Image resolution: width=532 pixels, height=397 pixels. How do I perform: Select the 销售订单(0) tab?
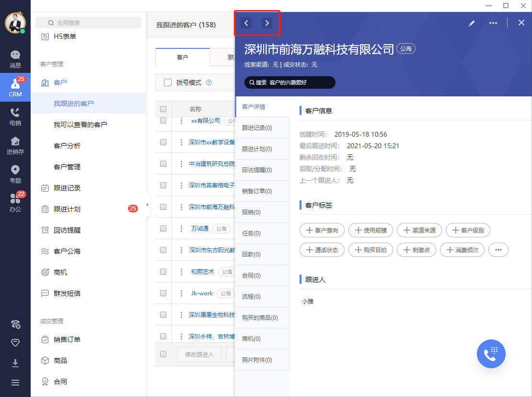[x=257, y=191]
